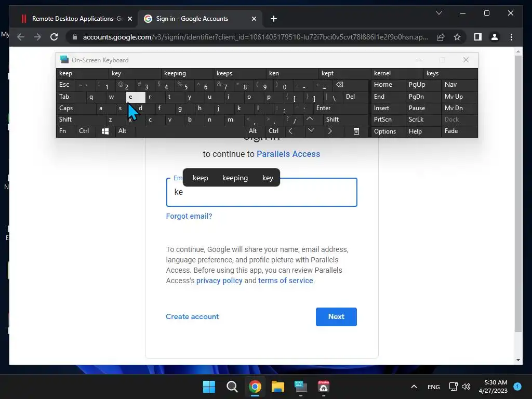Open the Chrome side panel icon
Viewport: 532px width, 399px height.
478,37
